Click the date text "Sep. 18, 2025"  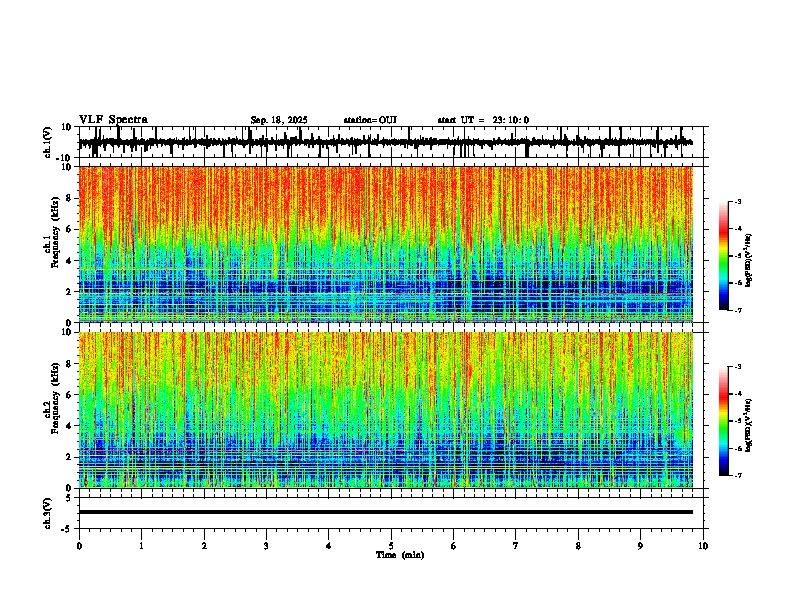(x=279, y=120)
